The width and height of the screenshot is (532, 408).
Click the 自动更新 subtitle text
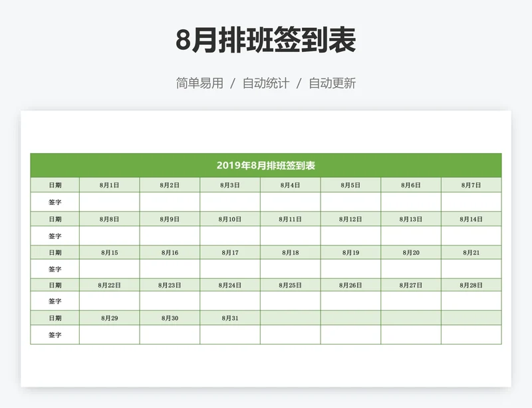(x=332, y=83)
